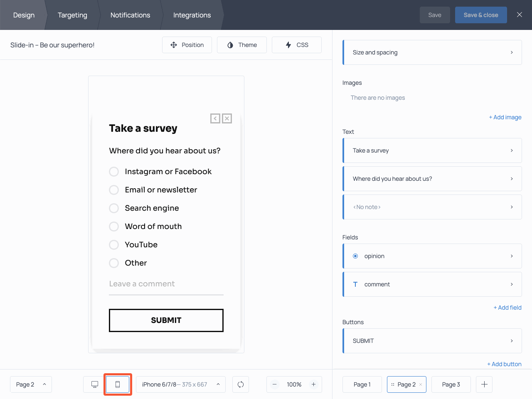
Task: Add a new page with plus icon
Action: [x=484, y=384]
